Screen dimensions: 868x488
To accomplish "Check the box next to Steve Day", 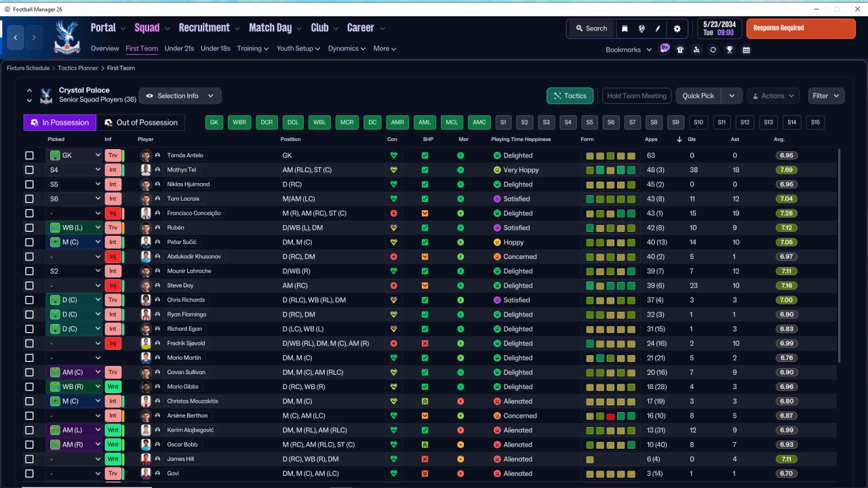I will 29,285.
